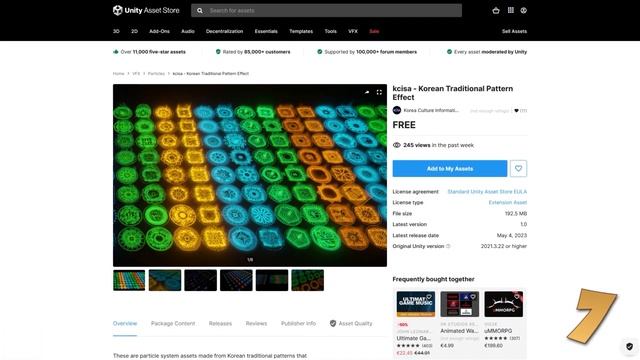
Task: Click the Korea Culture Information publisher avatar
Action: pos(397,110)
